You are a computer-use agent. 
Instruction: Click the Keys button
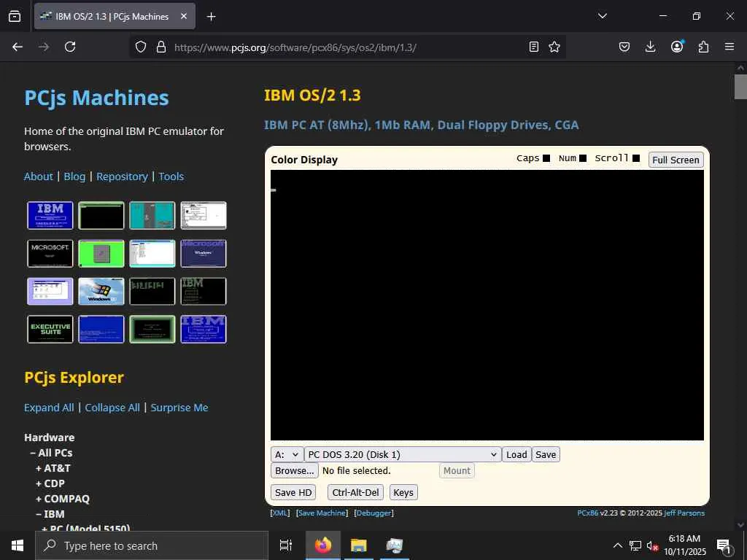(x=403, y=492)
